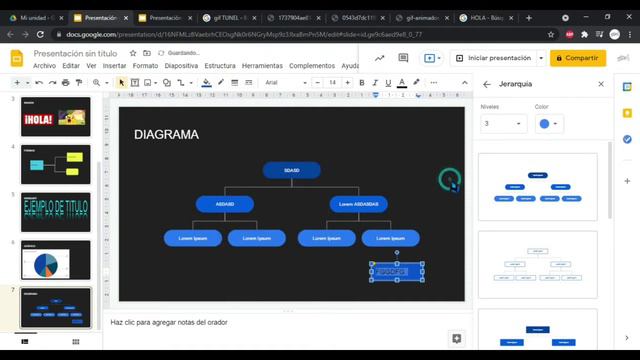The height and width of the screenshot is (360, 640).
Task: Collapse the menus with the up chevron
Action: coord(464,83)
